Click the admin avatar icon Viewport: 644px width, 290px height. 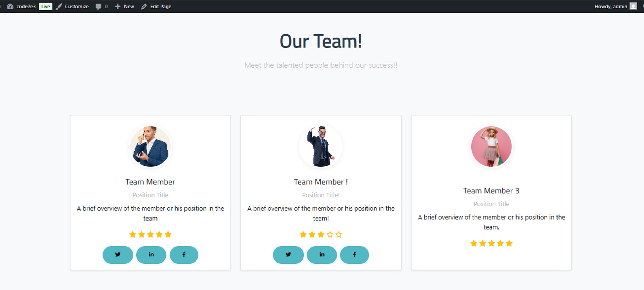[x=633, y=6]
